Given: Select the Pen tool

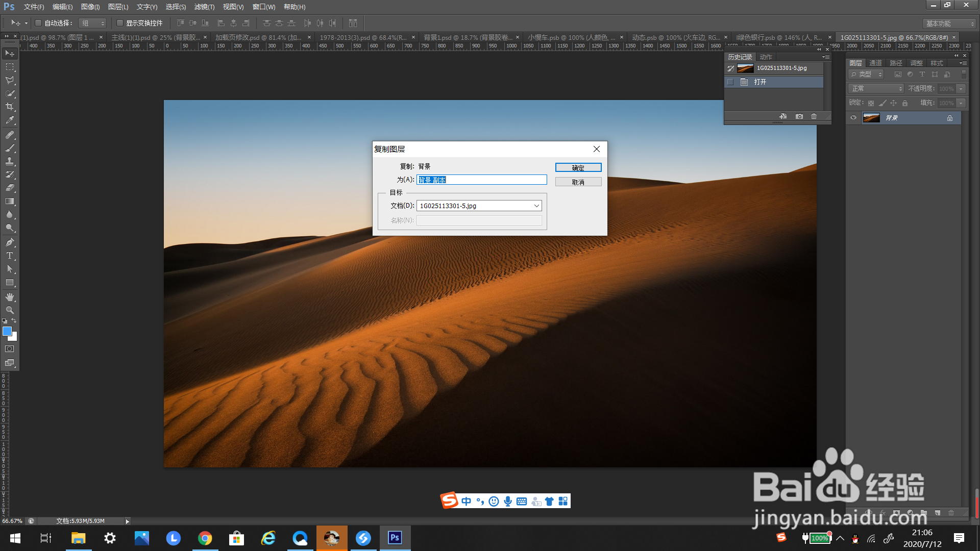Looking at the screenshot, I should tap(10, 242).
